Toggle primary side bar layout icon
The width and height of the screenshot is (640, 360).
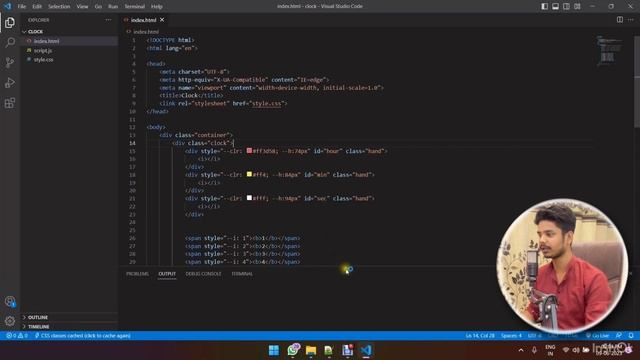(544, 6)
